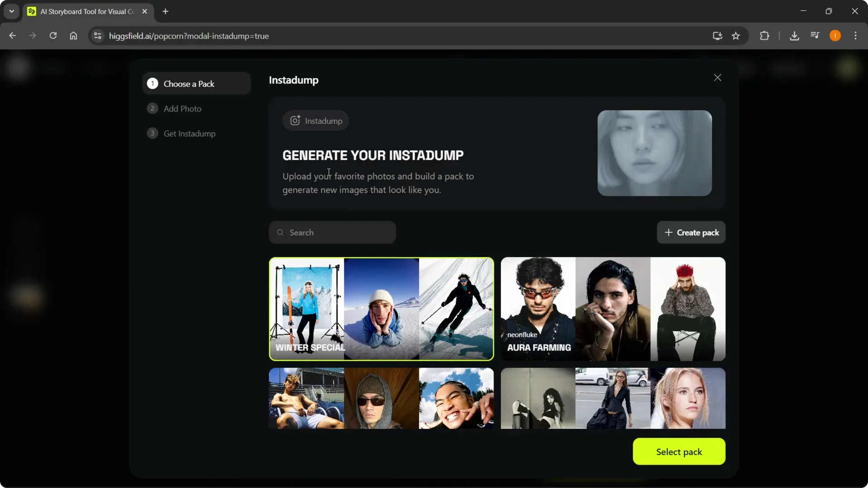Click the site information icon in the address bar
The height and width of the screenshot is (488, 868).
tap(97, 36)
